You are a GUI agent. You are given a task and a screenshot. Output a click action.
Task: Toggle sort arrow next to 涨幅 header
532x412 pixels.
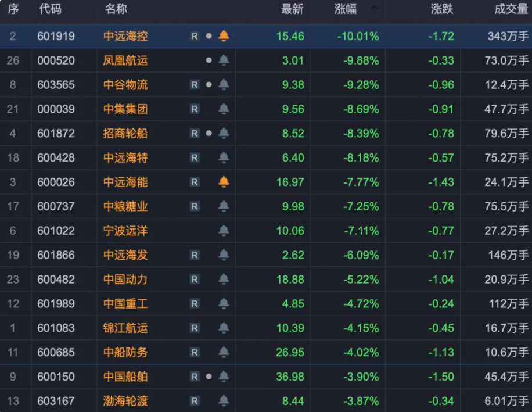374,8
